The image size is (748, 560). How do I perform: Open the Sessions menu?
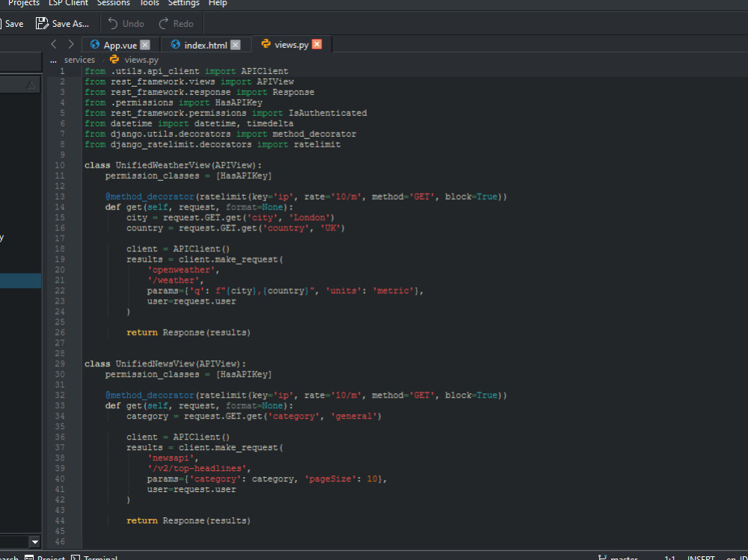tap(114, 3)
